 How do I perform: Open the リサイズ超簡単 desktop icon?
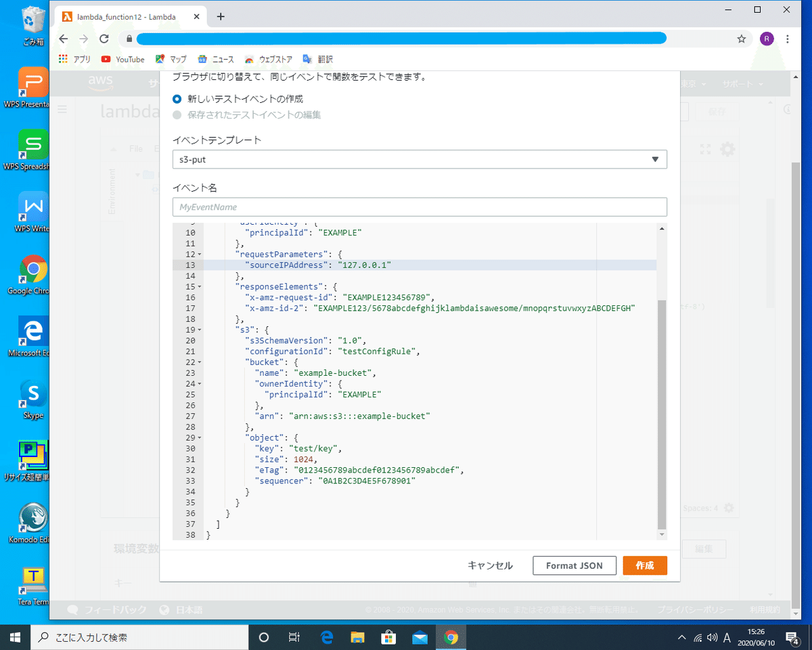click(x=33, y=462)
